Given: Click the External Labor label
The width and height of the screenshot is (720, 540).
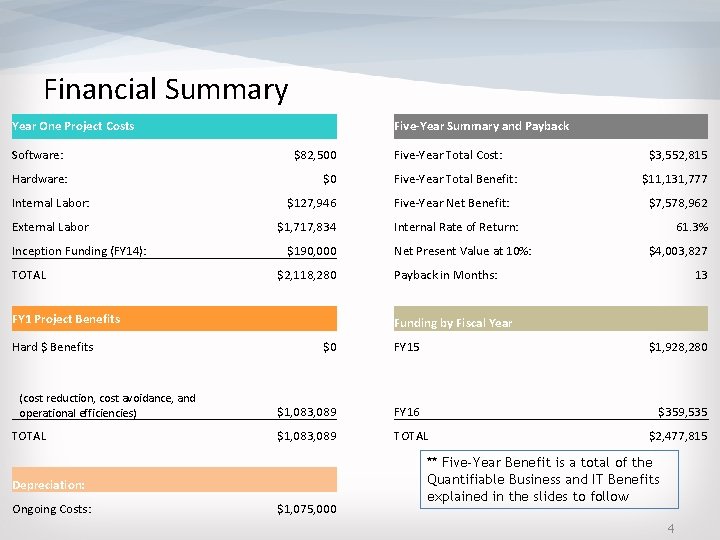Looking at the screenshot, I should coord(51,227).
